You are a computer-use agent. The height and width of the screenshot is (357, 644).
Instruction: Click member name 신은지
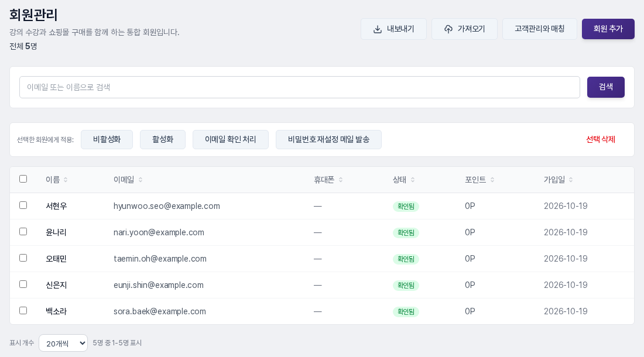click(x=56, y=285)
